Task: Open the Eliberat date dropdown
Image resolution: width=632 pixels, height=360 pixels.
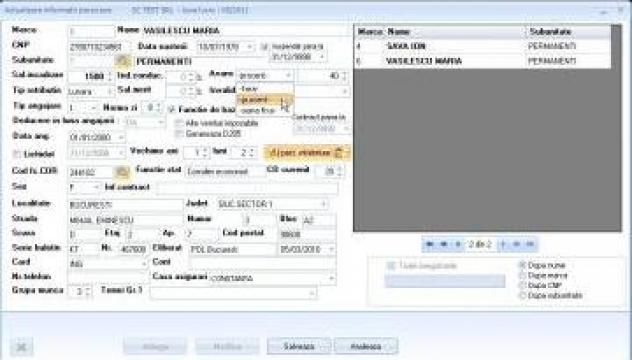Action: pyautogui.click(x=331, y=250)
